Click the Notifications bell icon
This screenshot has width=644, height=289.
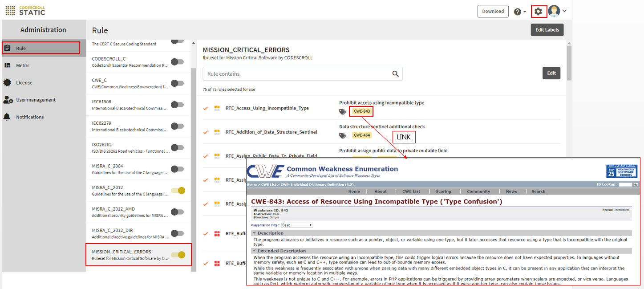click(7, 117)
